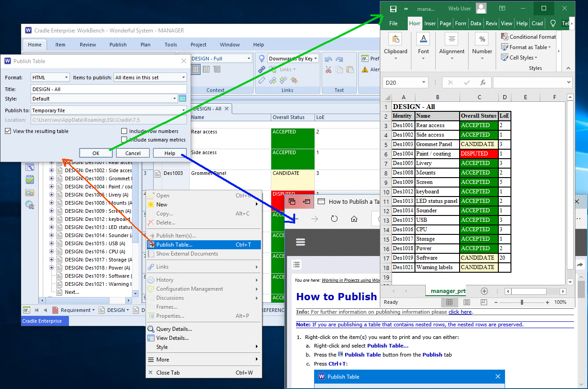Click the red scissors cut icon in Text group
The height and width of the screenshot is (389, 588).
click(x=328, y=69)
